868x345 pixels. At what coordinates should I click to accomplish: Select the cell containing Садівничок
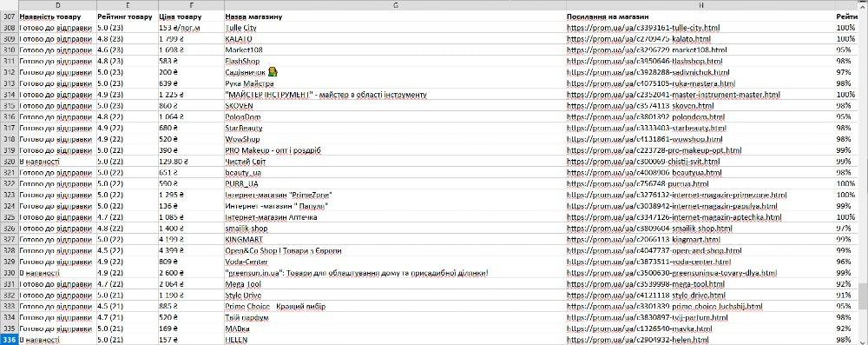pyautogui.click(x=395, y=72)
